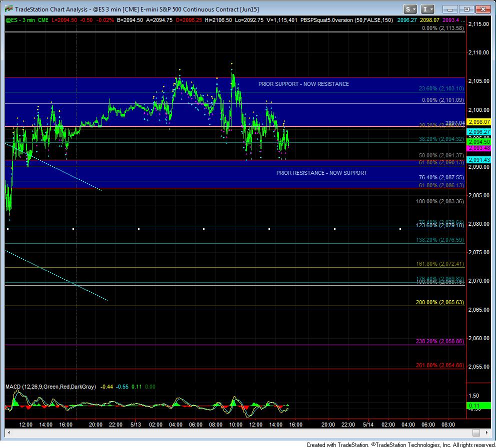
Task: Click the PRIOR SUPPORT - NOW RESISTANCE annotation
Action: coord(303,84)
